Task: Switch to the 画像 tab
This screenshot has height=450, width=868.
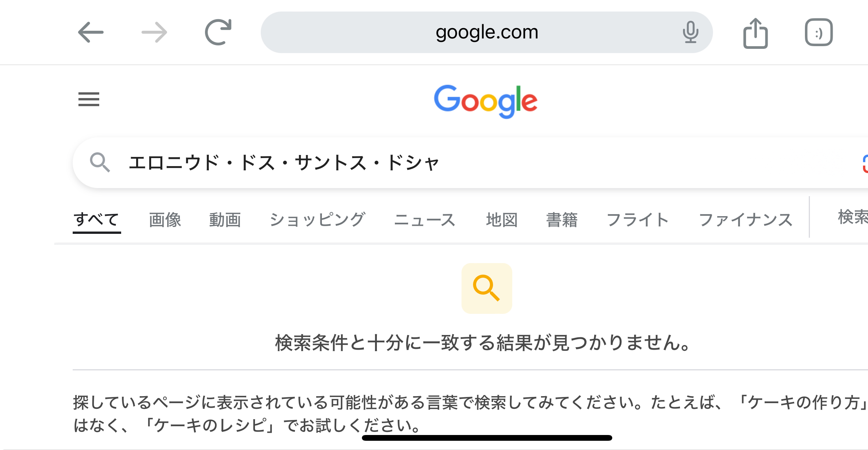Action: point(165,220)
